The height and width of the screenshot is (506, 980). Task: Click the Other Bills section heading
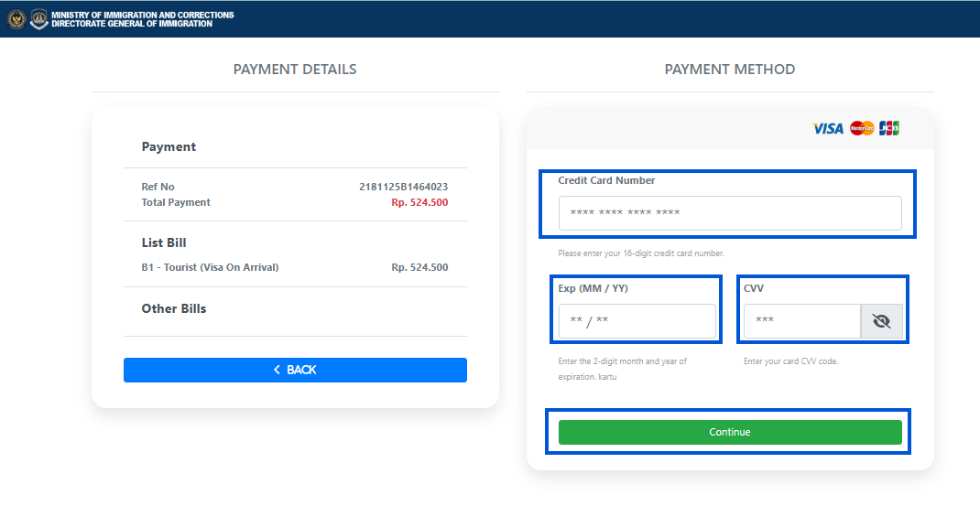pos(174,308)
